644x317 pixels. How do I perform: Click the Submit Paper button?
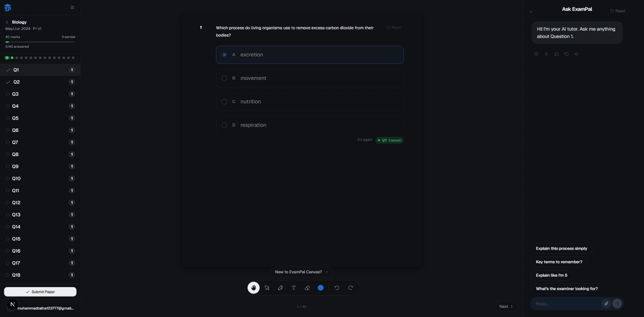(40, 292)
